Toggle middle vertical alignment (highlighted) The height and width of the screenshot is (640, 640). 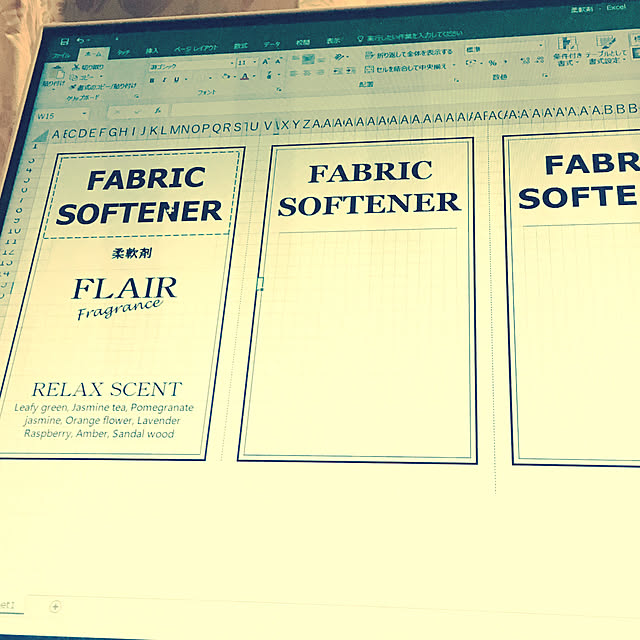(309, 58)
